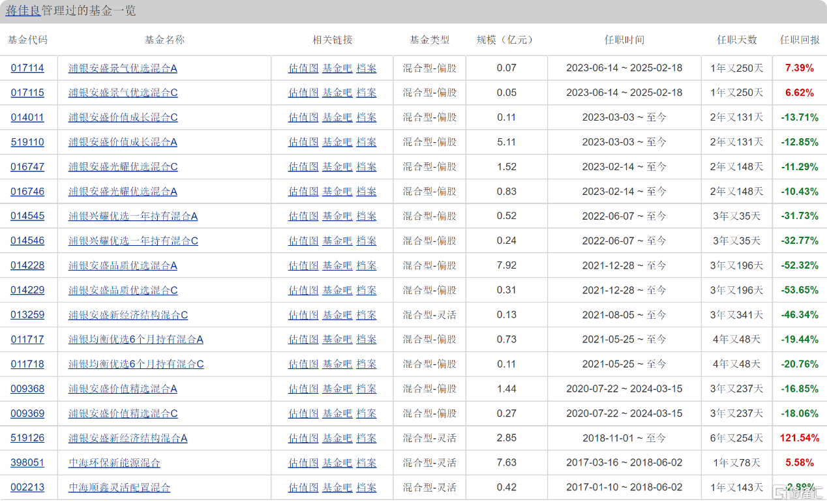Open fund code 014228 link
The width and height of the screenshot is (827, 504).
pos(27,265)
